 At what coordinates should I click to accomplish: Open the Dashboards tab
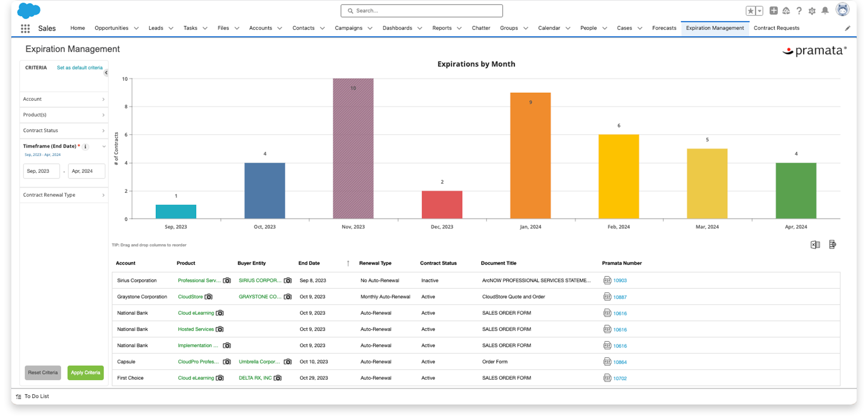click(397, 28)
